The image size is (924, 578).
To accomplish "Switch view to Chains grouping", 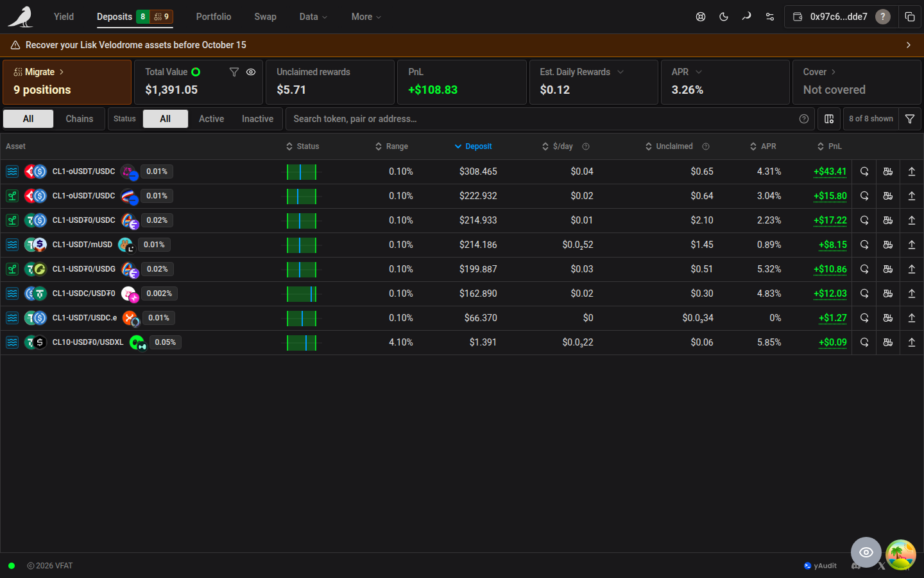I will 80,119.
